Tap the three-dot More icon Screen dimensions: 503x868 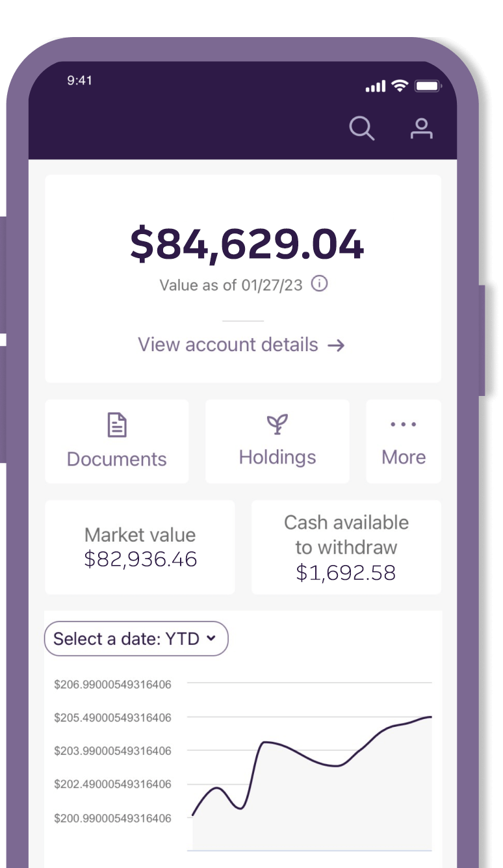(x=404, y=425)
